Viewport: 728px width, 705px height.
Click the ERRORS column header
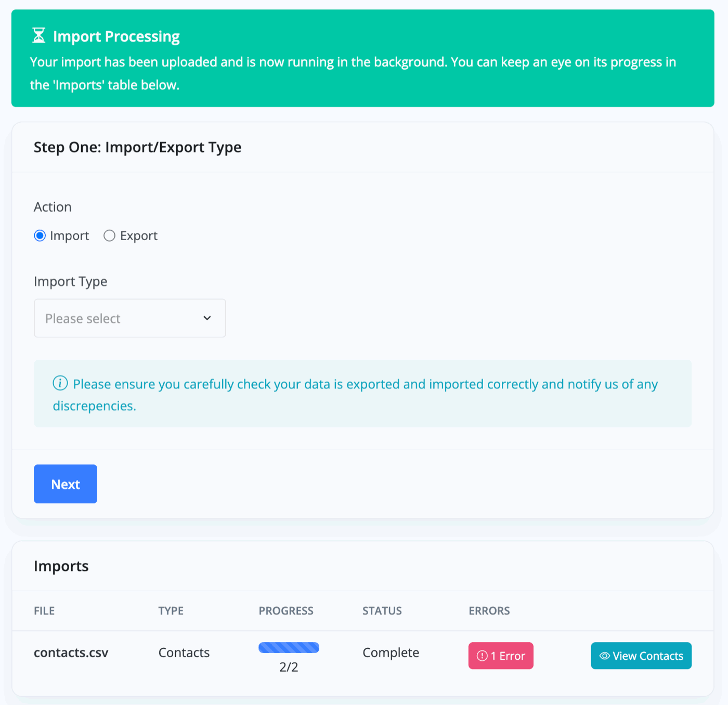489,611
